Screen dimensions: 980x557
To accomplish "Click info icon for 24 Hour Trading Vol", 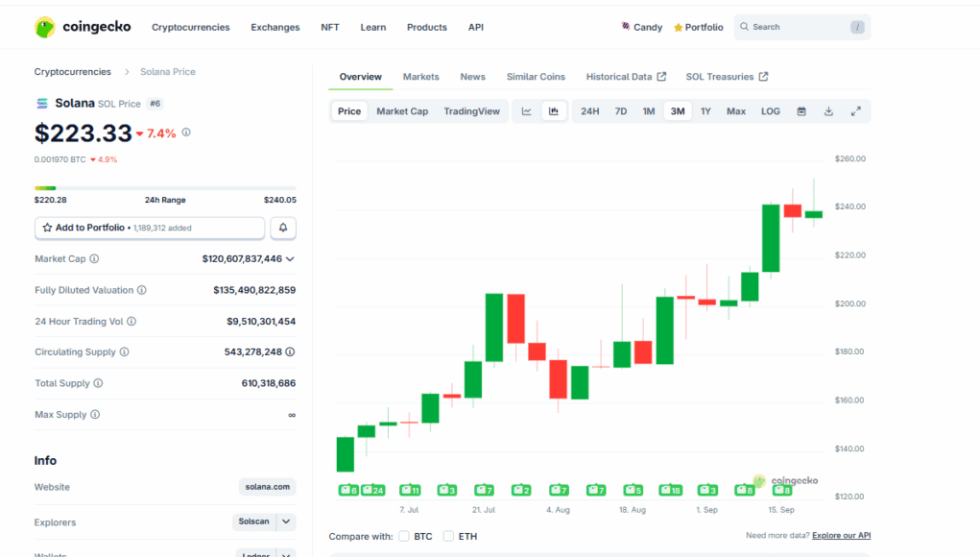I will 131,322.
